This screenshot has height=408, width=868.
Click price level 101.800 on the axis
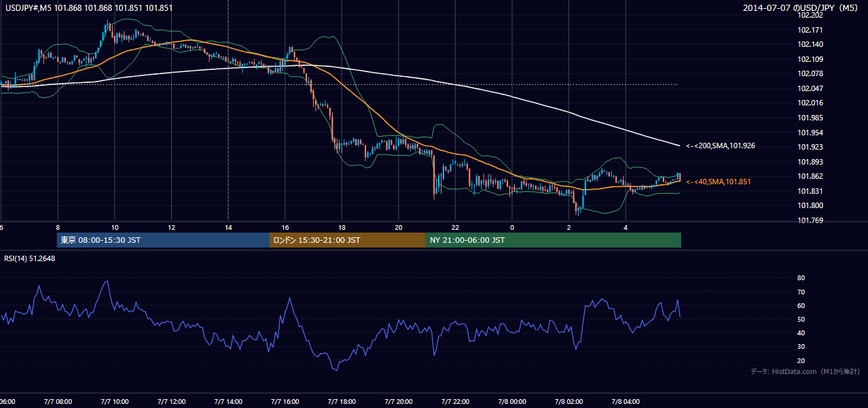812,205
